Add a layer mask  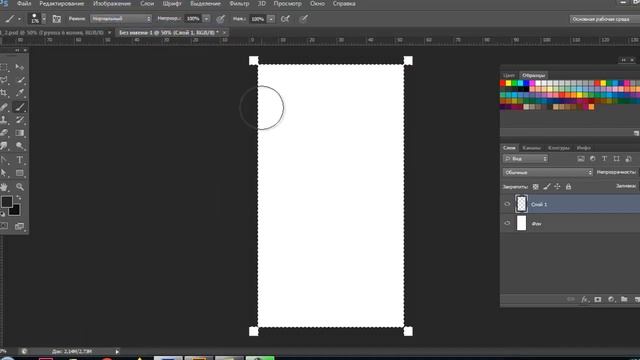tap(598, 299)
